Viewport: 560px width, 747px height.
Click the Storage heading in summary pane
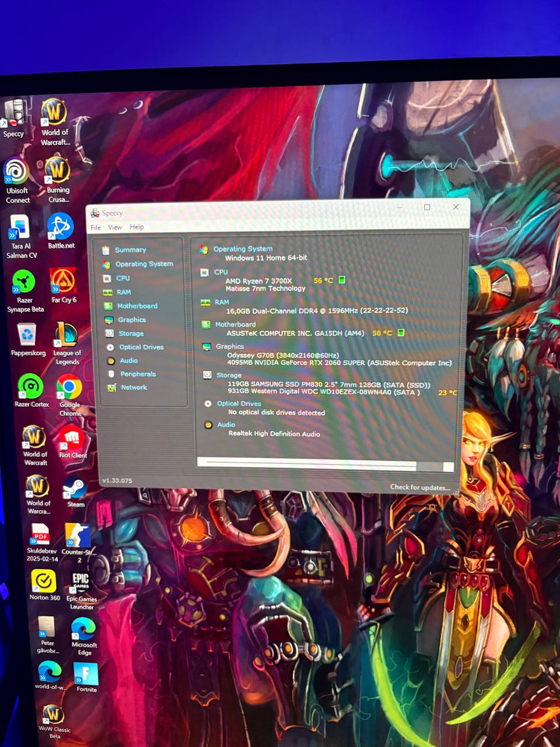(x=229, y=375)
